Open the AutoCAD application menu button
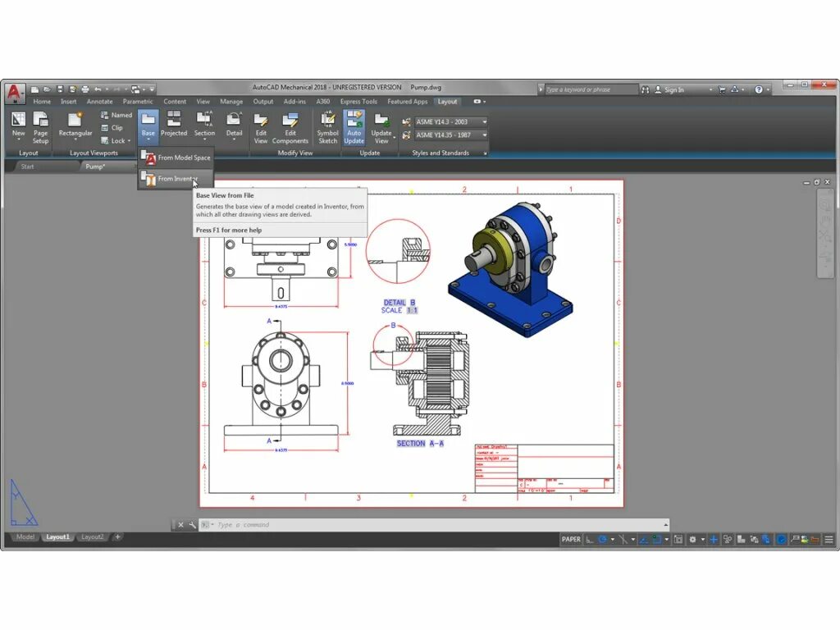The height and width of the screenshot is (630, 840). click(x=15, y=92)
